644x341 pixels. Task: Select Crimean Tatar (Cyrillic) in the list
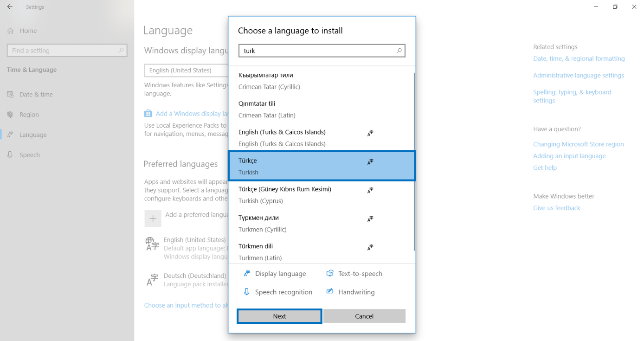click(x=321, y=81)
